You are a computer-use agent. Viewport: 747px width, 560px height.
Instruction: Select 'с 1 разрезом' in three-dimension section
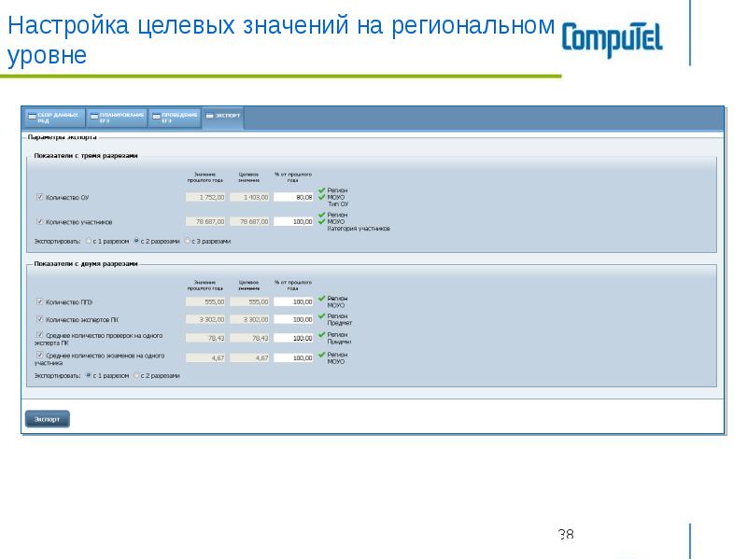88,241
